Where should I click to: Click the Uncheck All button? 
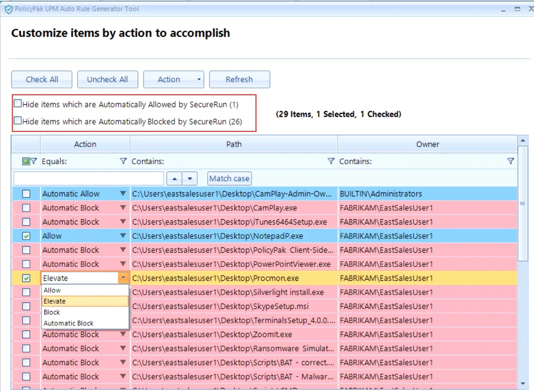coord(107,79)
